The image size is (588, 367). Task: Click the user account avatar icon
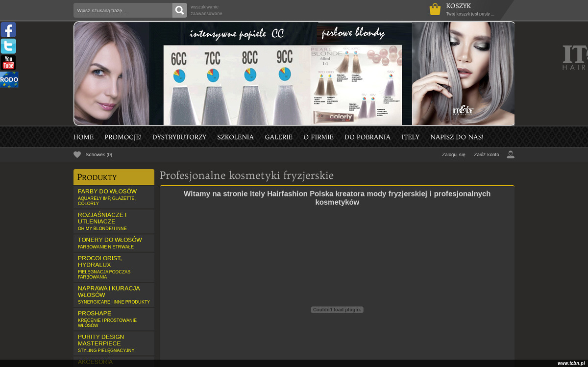(x=511, y=154)
